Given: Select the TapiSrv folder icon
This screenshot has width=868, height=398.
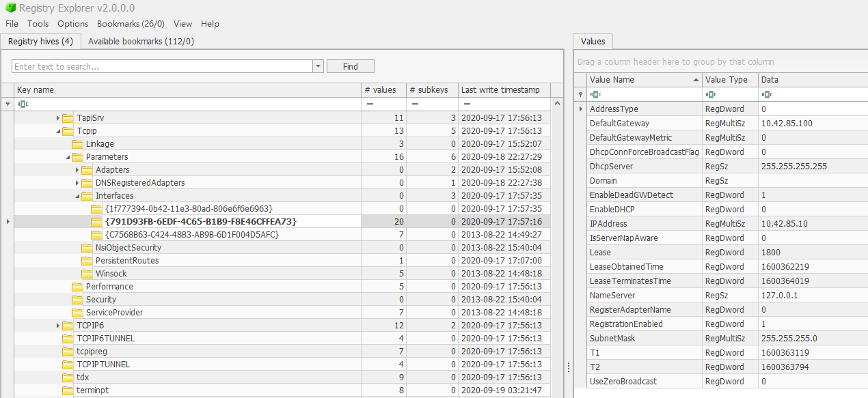Looking at the screenshot, I should coord(68,118).
